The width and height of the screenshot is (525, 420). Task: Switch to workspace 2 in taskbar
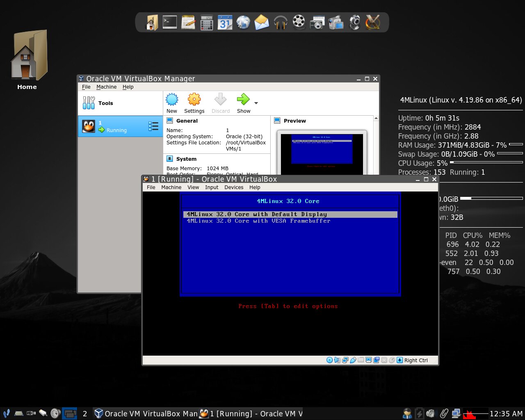coord(85,413)
